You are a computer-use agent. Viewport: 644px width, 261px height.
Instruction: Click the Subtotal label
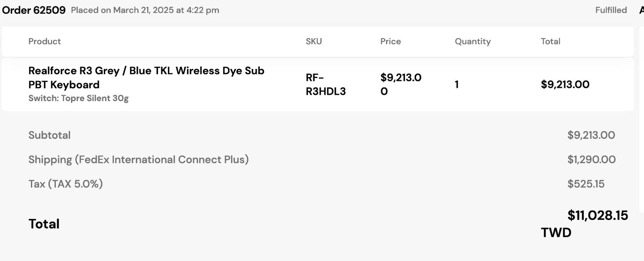pos(49,135)
